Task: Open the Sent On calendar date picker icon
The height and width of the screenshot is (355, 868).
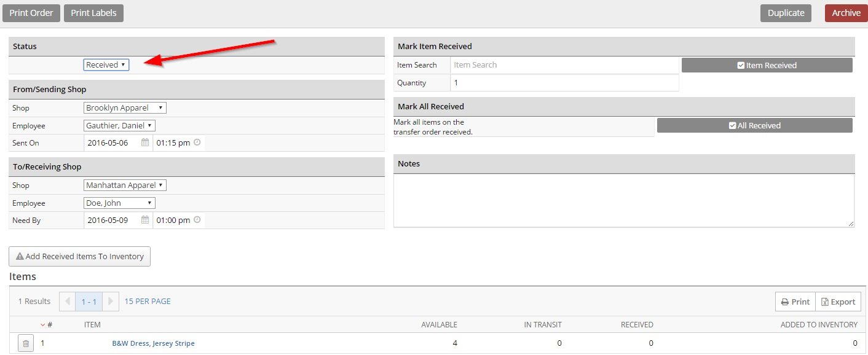Action: point(145,142)
